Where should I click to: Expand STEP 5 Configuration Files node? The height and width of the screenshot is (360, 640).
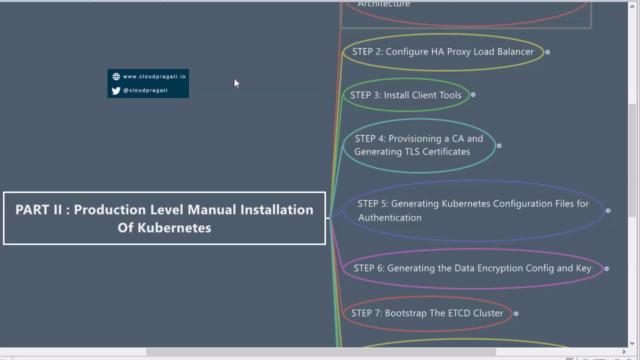point(608,211)
